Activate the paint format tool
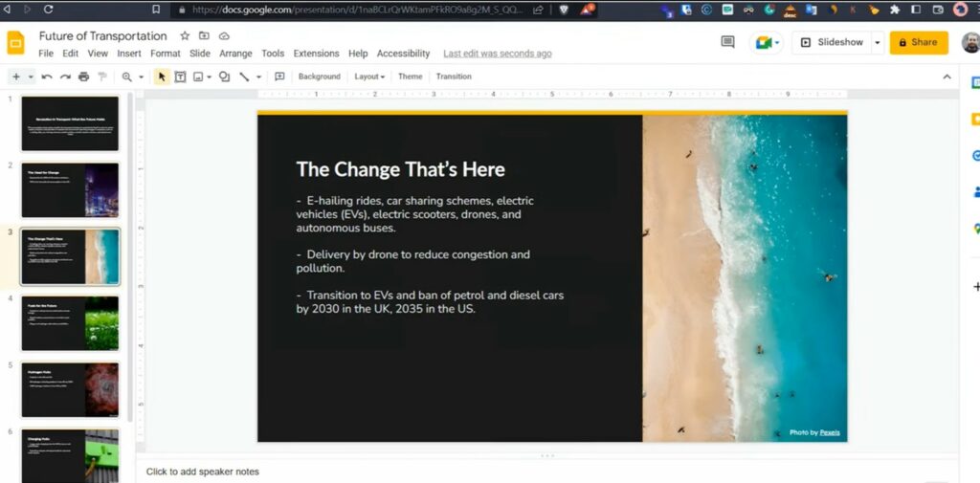Screen dimensions: 980x483 101,77
